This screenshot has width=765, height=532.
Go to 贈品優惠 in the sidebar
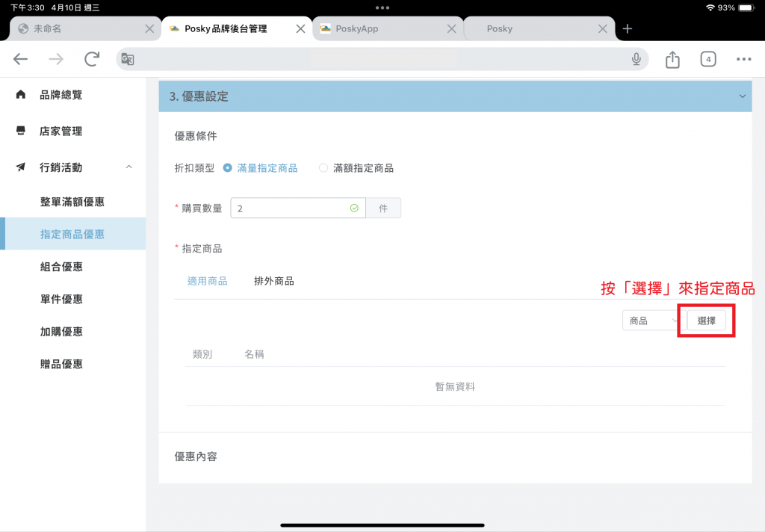(61, 364)
